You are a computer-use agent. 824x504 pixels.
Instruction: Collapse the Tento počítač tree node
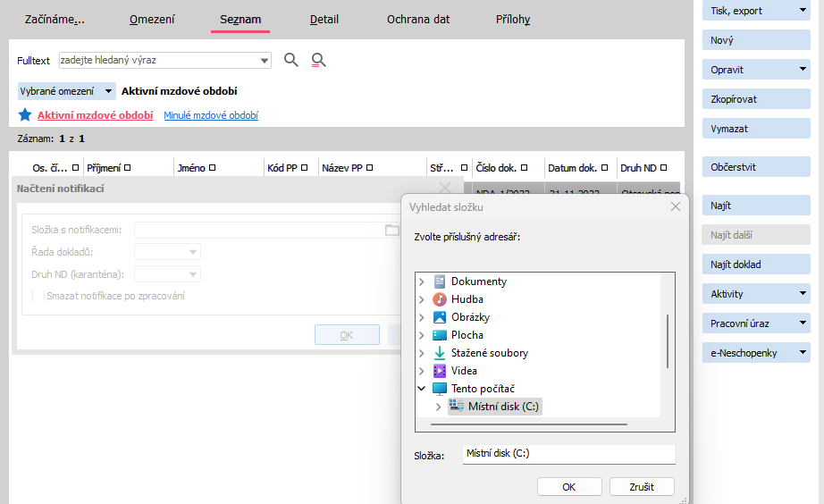coord(422,389)
